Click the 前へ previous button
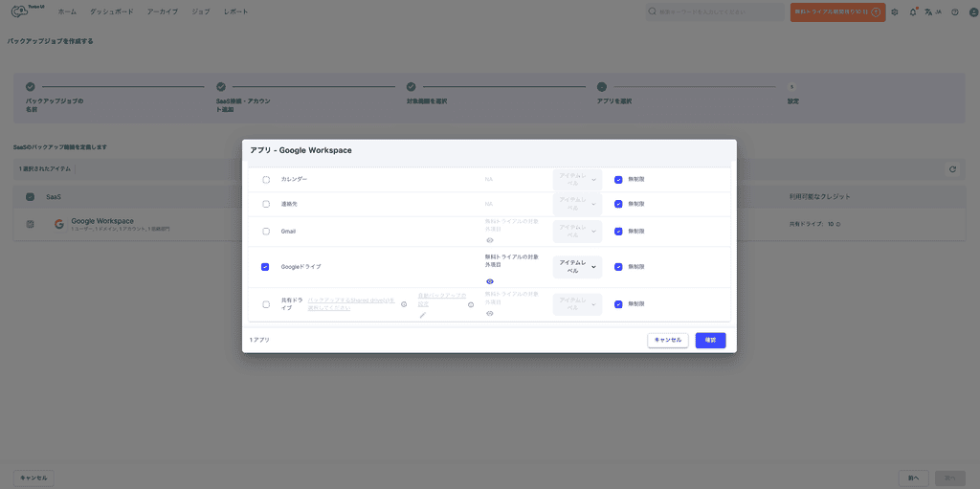The image size is (980, 489). 913,478
